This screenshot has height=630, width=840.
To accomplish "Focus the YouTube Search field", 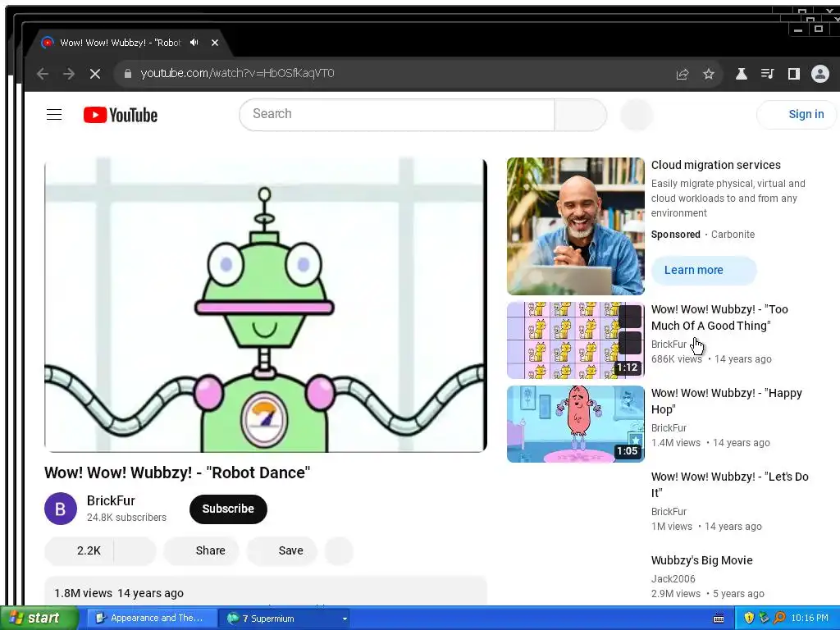I will [397, 114].
